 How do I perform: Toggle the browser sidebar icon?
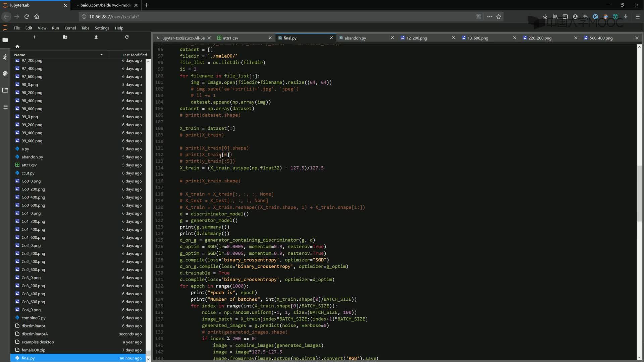coord(565,16)
